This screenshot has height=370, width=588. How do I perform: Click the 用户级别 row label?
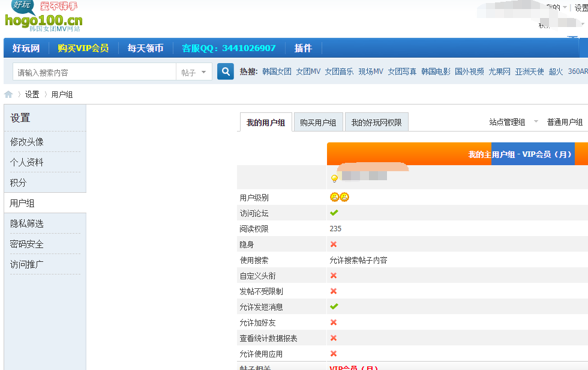[x=254, y=198]
